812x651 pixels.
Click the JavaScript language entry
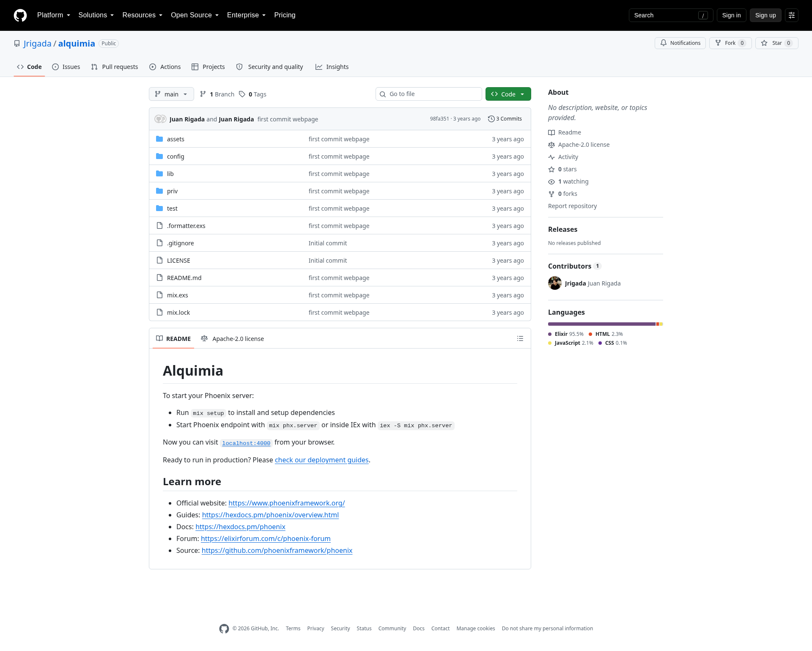(x=571, y=343)
